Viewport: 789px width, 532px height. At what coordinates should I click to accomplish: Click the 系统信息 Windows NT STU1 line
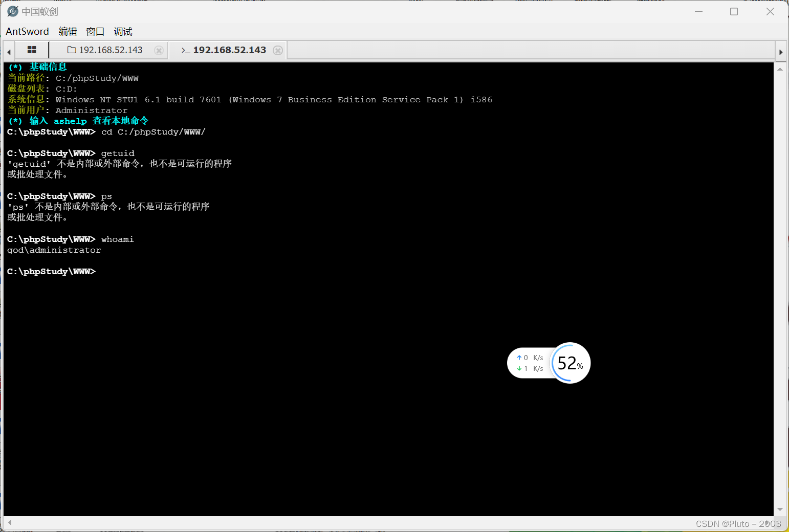(x=250, y=100)
